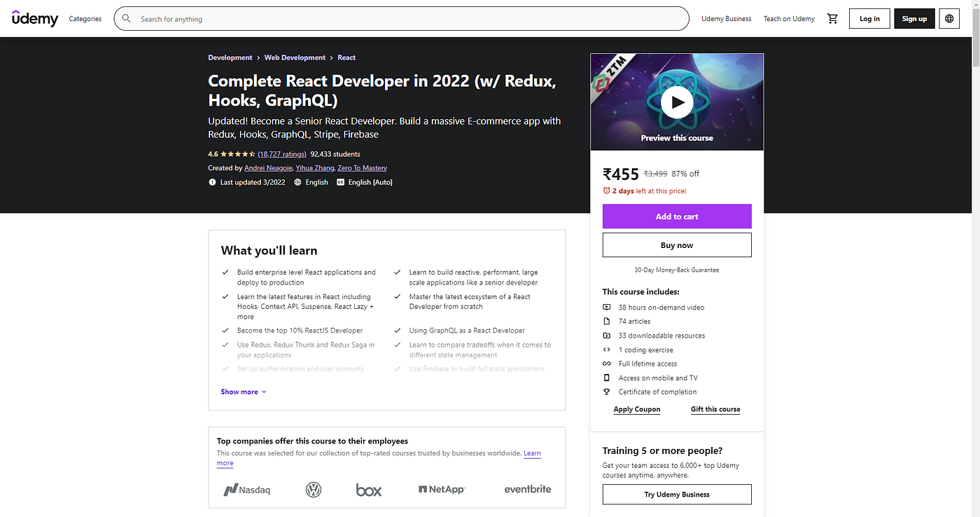Click the ₹455 price text

pos(621,174)
